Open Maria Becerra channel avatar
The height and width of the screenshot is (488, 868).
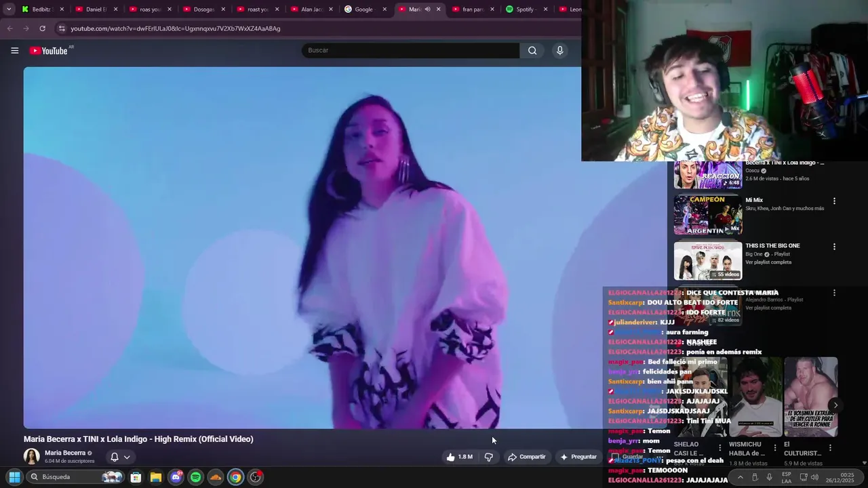pyautogui.click(x=32, y=456)
